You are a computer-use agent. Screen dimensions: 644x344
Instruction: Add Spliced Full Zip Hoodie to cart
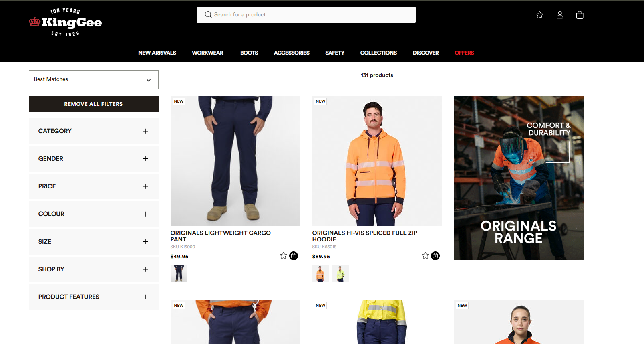click(435, 255)
